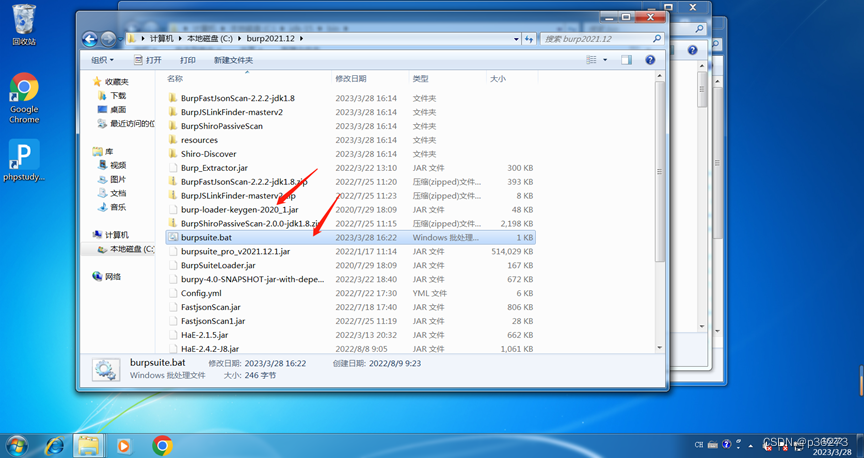Select the FastjsonScan1.jar file
The width and height of the screenshot is (864, 458).
point(213,321)
